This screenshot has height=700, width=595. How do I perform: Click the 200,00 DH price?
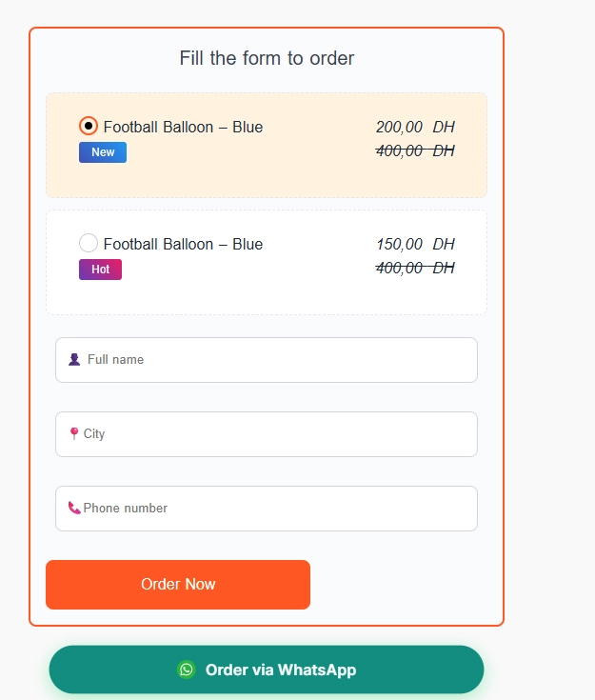coord(415,127)
